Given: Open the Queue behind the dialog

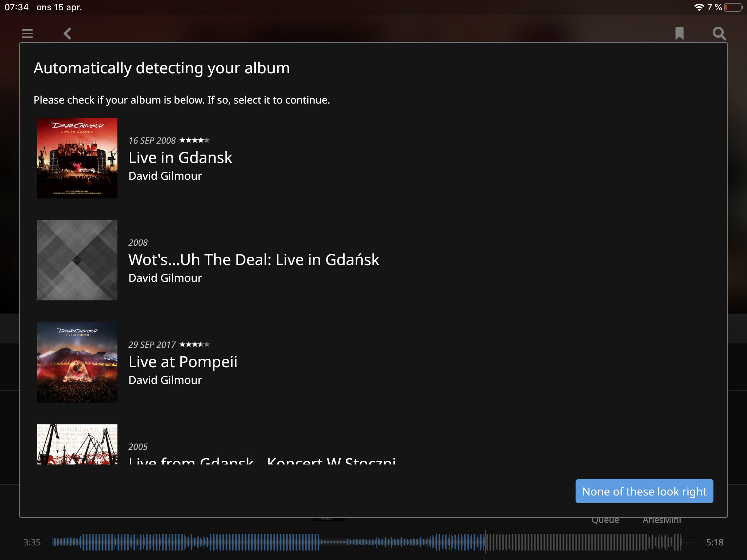Looking at the screenshot, I should click(605, 520).
